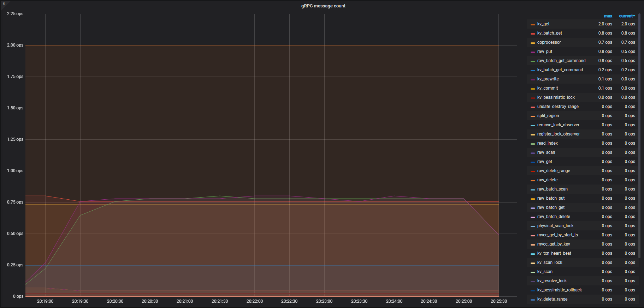This screenshot has height=308, width=644.
Task: Click the kv_batch_get color swatch in legend
Action: pos(533,34)
